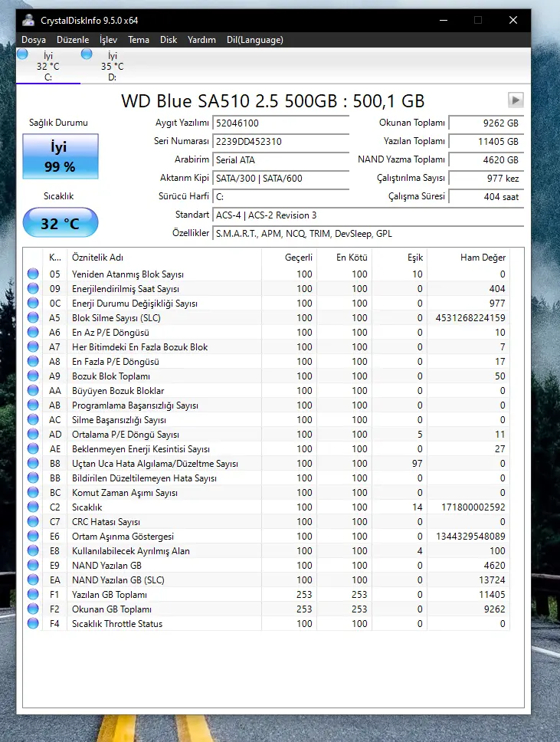
Task: Click the 32 °C temperature button
Action: (61, 222)
